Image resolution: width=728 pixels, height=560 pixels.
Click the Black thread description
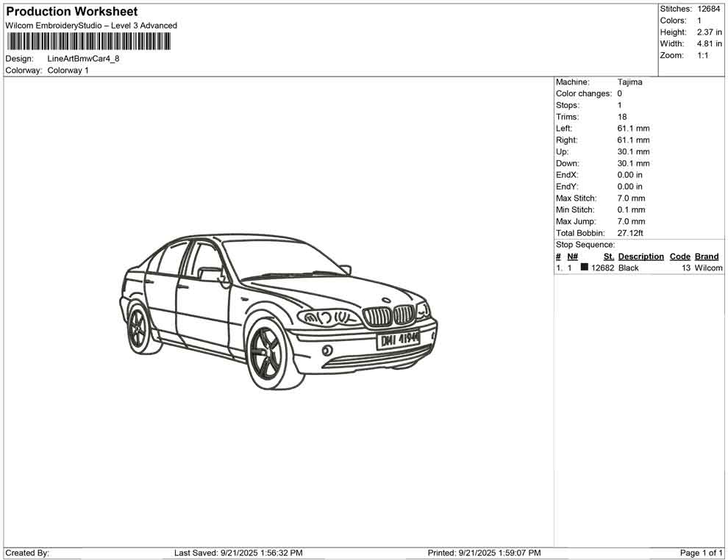point(629,268)
